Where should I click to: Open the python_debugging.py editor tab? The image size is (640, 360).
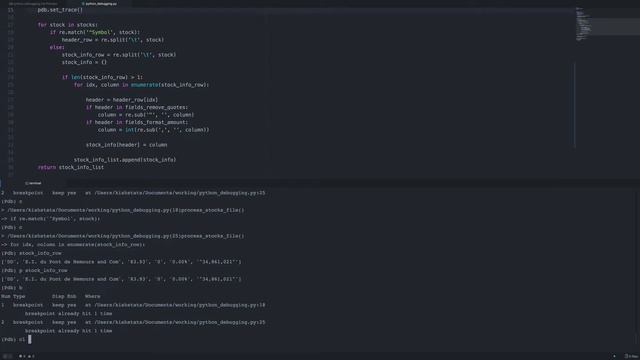click(x=99, y=4)
